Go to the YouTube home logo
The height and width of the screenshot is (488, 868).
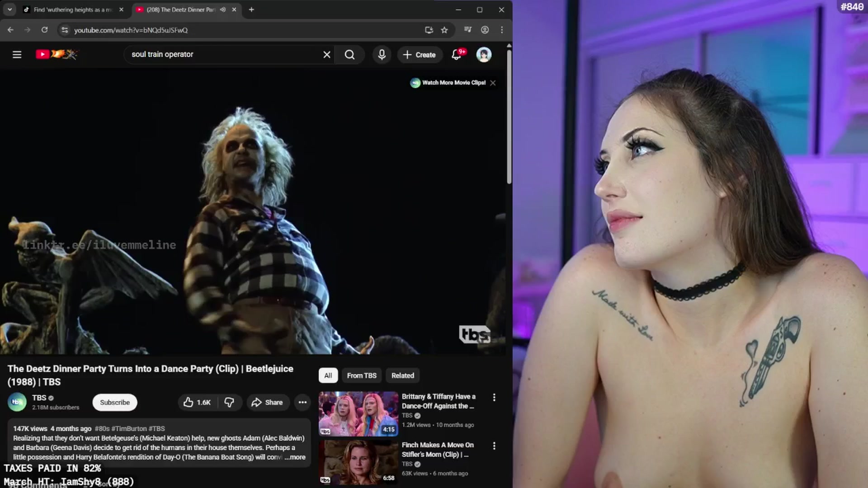tap(57, 54)
